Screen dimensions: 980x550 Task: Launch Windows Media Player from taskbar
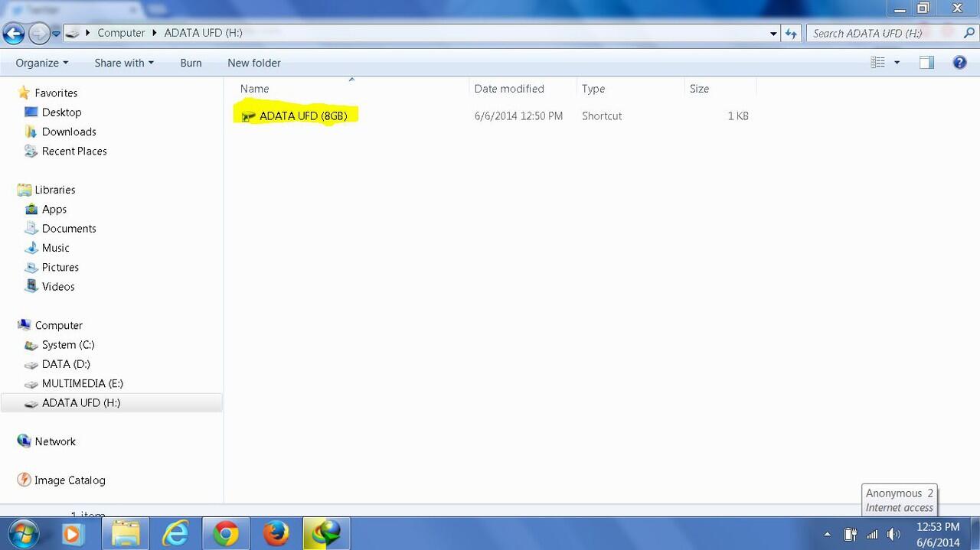[x=72, y=534]
